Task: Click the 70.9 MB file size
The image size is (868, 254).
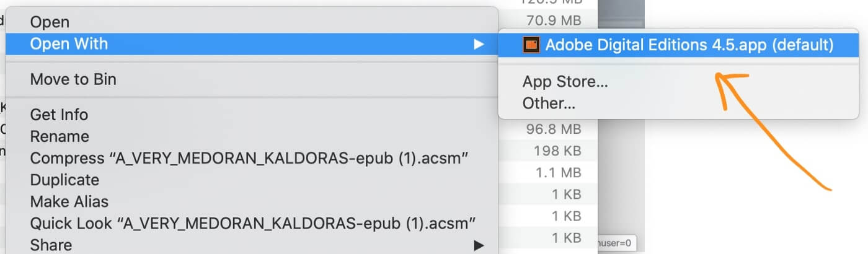Action: [x=553, y=22]
